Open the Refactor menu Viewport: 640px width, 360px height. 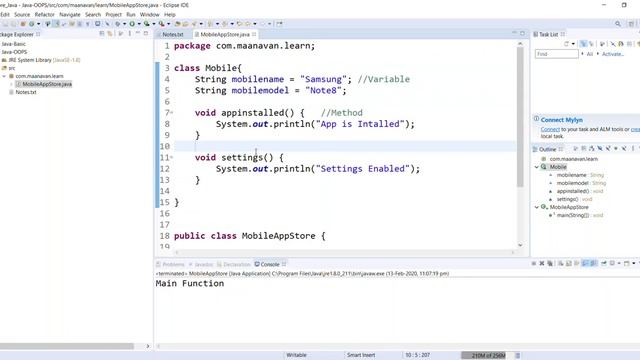point(44,14)
